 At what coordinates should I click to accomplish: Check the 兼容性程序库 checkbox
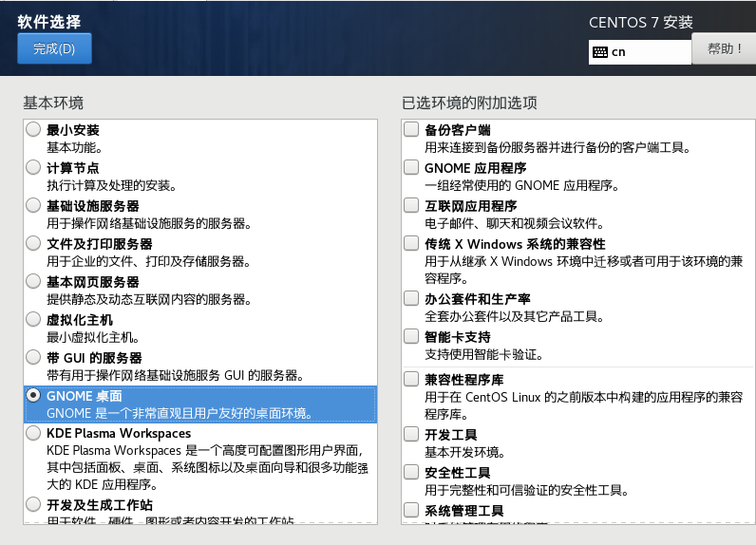click(x=411, y=379)
